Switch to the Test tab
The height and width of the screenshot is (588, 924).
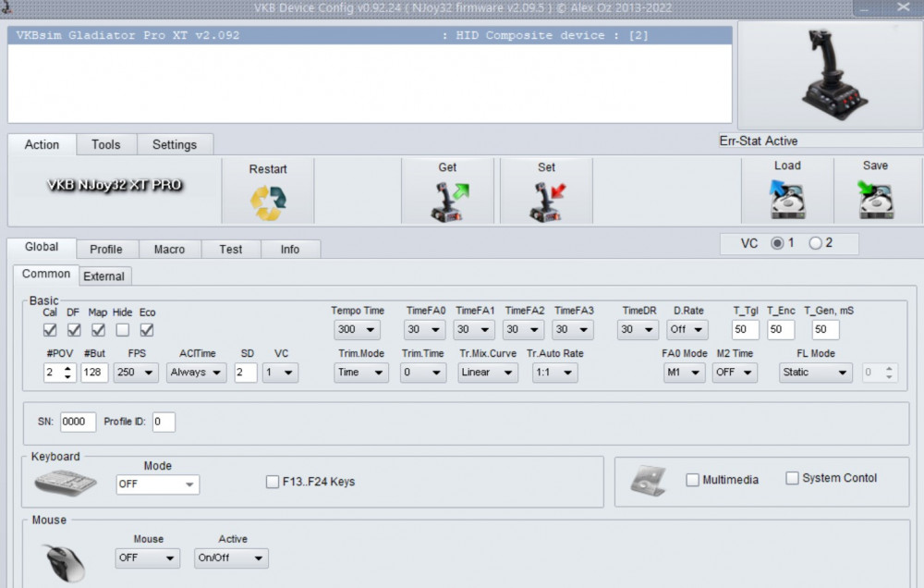tap(231, 250)
